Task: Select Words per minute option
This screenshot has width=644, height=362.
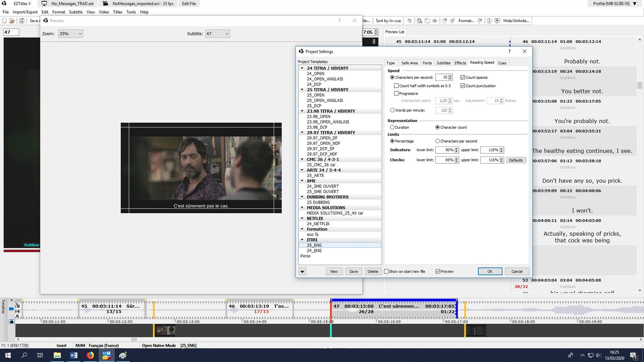Action: tap(392, 110)
